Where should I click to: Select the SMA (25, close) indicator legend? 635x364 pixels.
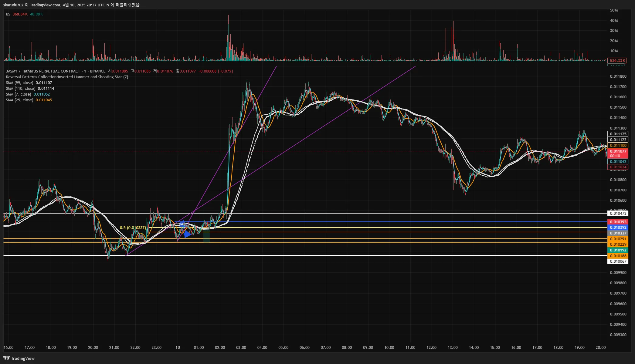29,100
